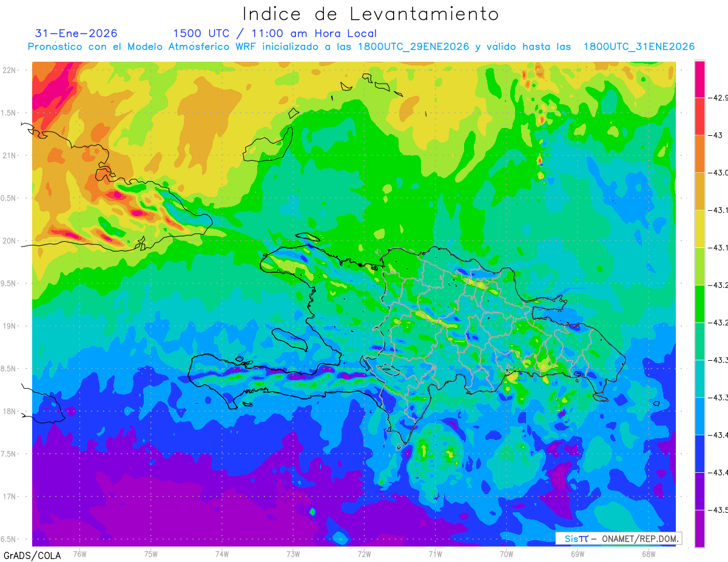
Task: Click initialization time '1800UTC_29ENE2026'
Action: 414,47
